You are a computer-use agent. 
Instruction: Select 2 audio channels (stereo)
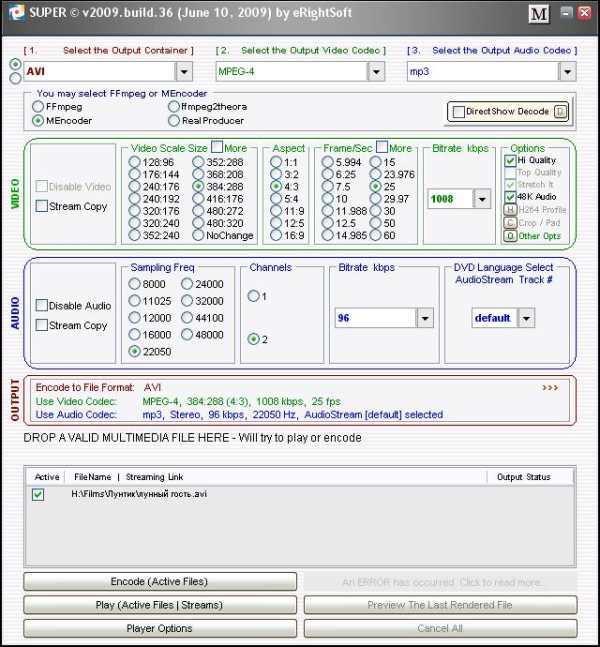pos(253,339)
